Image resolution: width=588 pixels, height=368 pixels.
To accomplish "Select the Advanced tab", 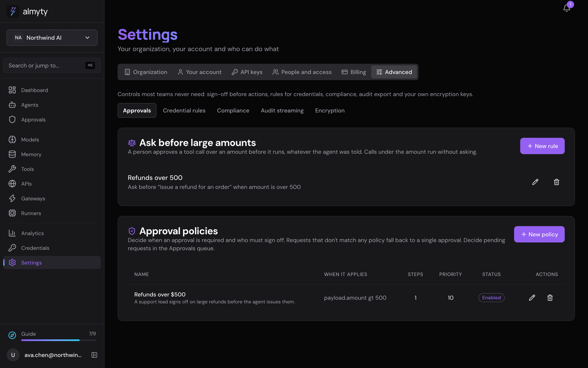I will 394,72.
